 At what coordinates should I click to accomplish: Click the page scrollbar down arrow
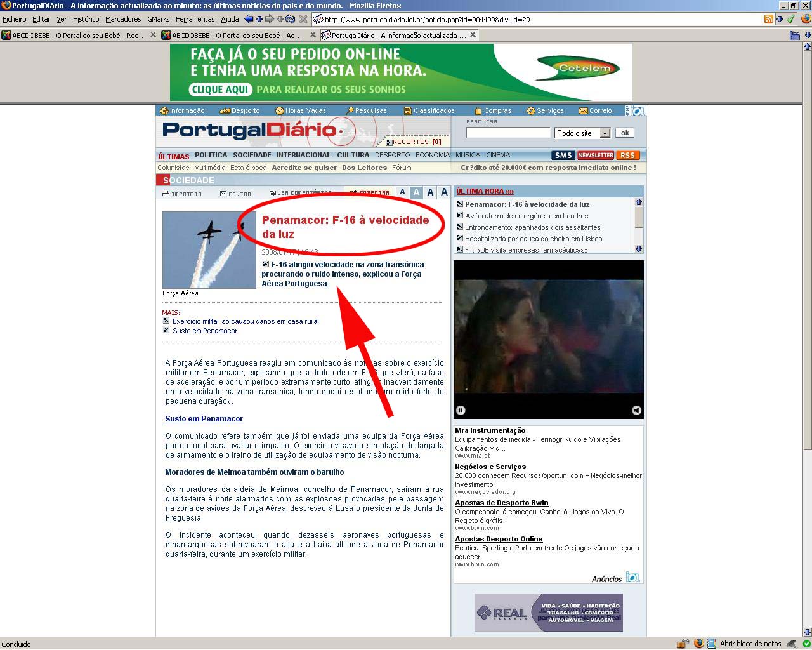[x=807, y=632]
